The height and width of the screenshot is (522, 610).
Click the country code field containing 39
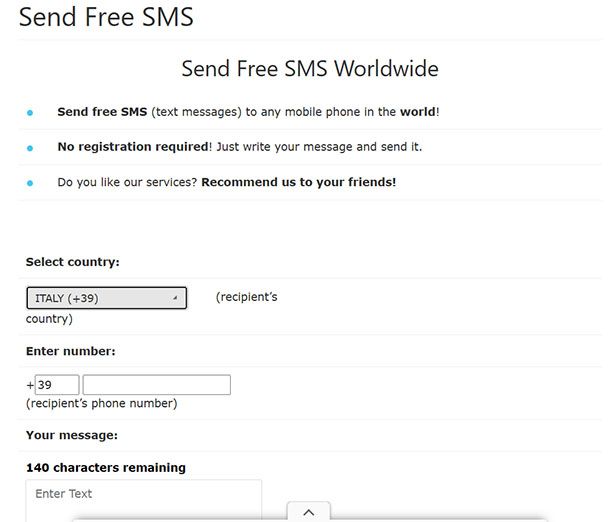[57, 385]
